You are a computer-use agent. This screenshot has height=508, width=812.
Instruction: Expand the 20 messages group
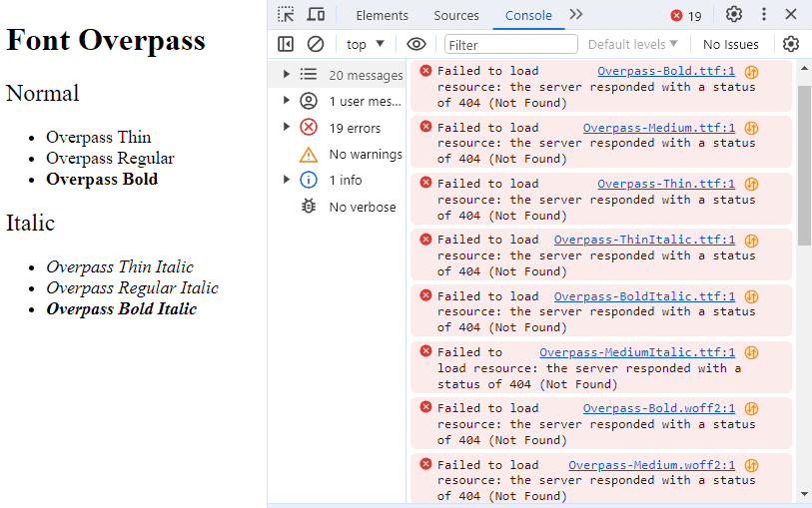click(286, 74)
